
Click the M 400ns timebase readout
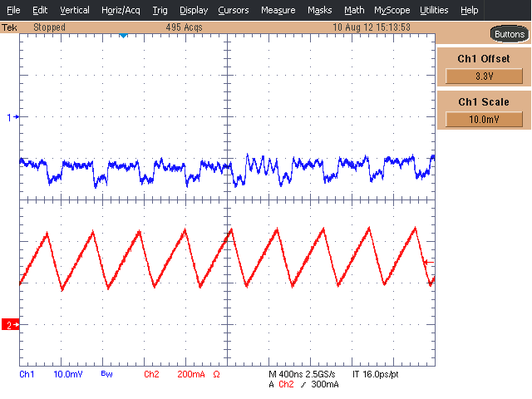286,374
